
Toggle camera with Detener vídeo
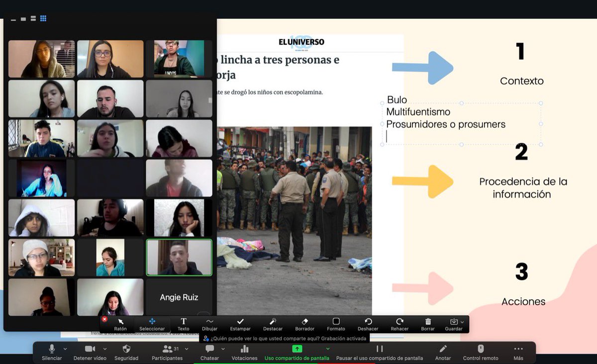pos(90,352)
